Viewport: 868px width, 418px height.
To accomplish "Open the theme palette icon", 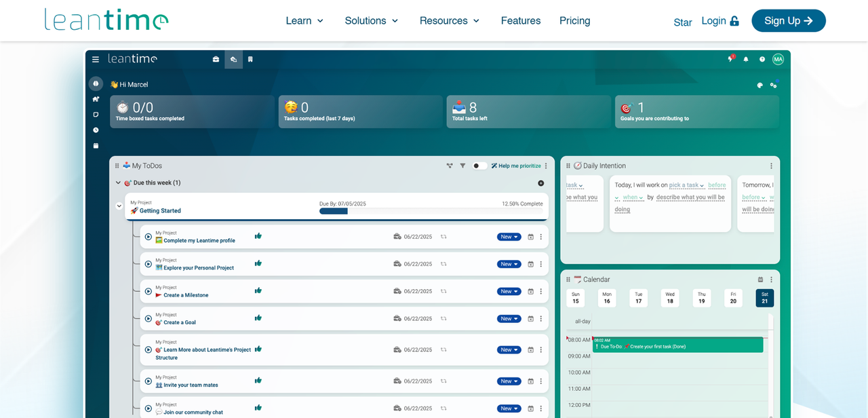I will click(759, 85).
